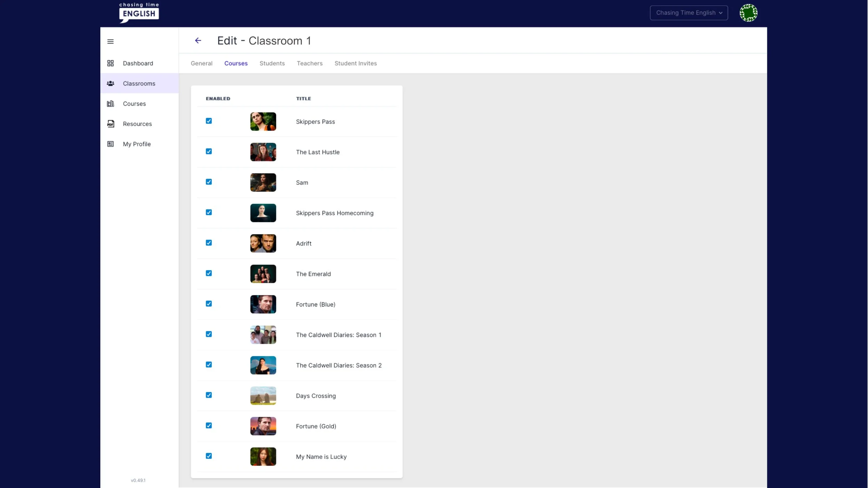This screenshot has height=488, width=868.
Task: Click the Courses books icon
Action: coord(110,104)
